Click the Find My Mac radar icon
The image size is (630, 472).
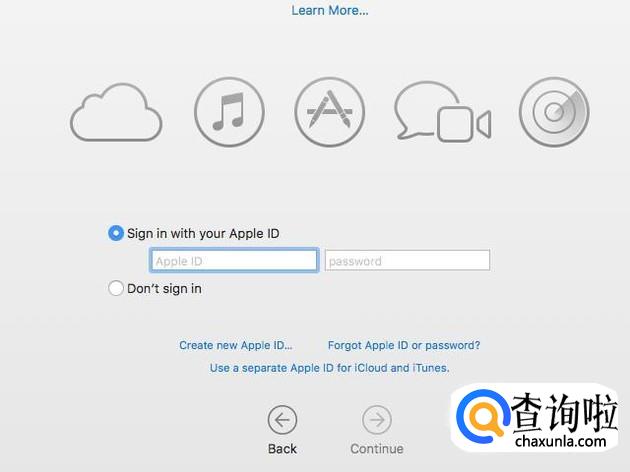pyautogui.click(x=554, y=112)
